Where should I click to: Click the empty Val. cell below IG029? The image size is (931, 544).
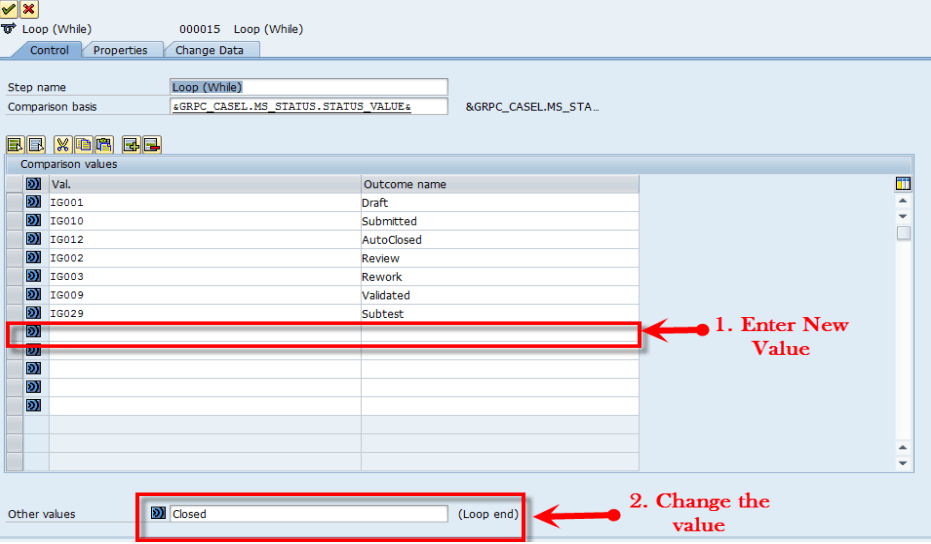click(205, 331)
